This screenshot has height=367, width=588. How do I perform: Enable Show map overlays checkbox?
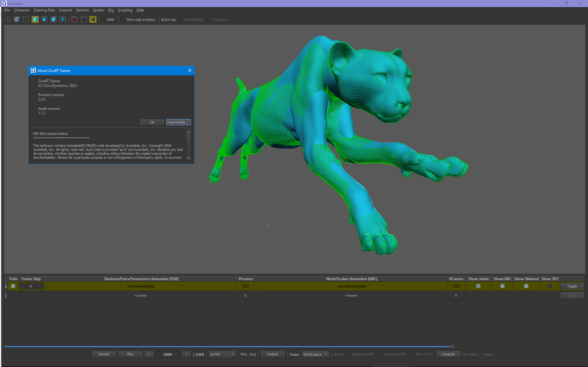pyautogui.click(x=123, y=19)
